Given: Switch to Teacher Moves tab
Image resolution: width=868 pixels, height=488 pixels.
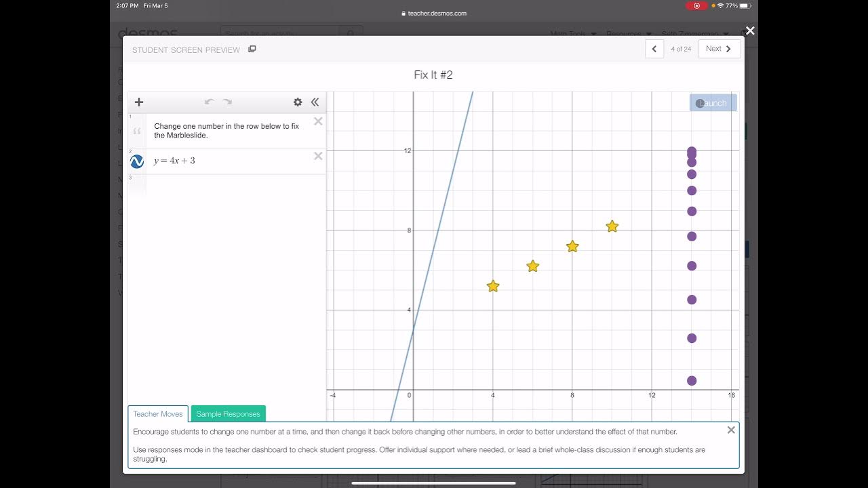Looking at the screenshot, I should coord(158,414).
